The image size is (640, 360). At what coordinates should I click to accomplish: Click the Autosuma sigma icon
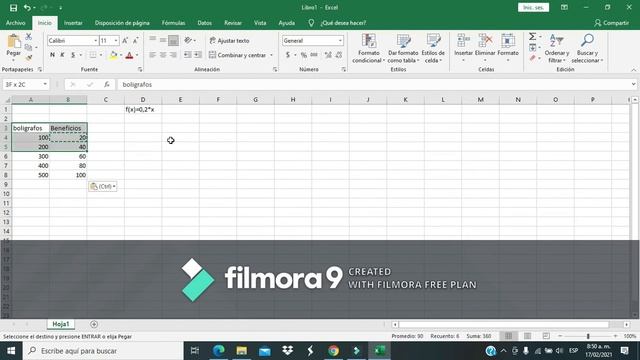532,37
